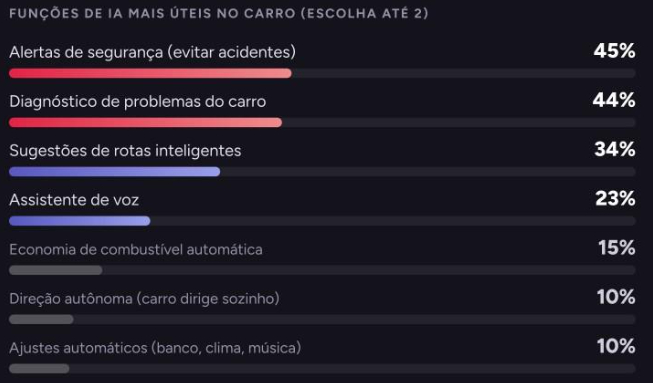Click the red Diagnóstico progress bar
The height and width of the screenshot is (383, 653).
[x=146, y=122]
